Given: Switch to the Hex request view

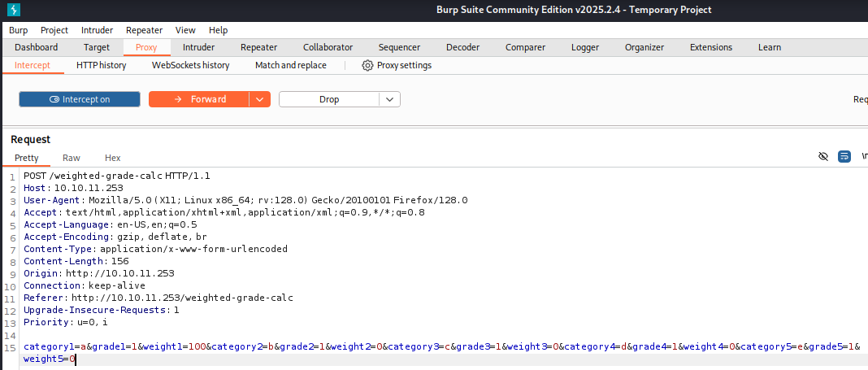Looking at the screenshot, I should point(112,158).
